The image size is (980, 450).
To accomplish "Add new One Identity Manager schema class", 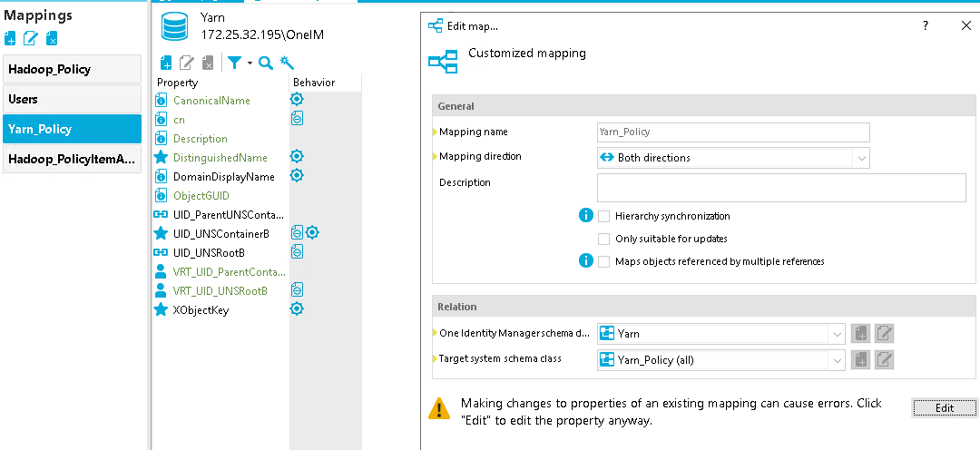I will (x=860, y=334).
